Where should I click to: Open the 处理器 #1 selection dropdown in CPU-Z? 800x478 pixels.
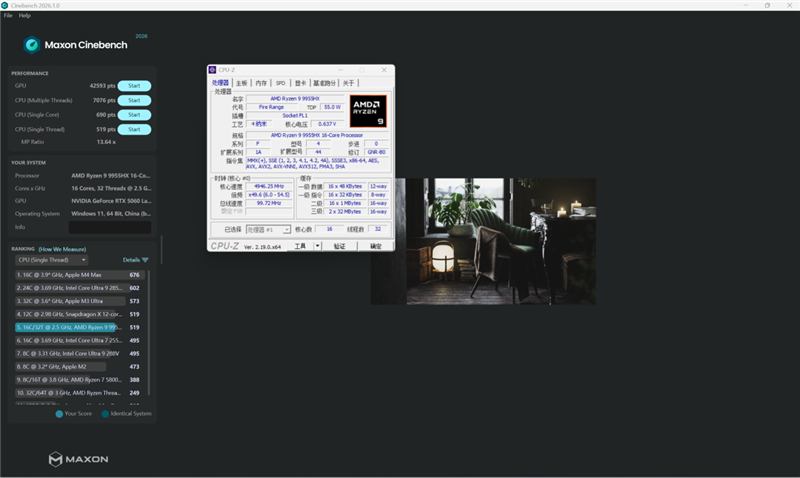pyautogui.click(x=268, y=230)
